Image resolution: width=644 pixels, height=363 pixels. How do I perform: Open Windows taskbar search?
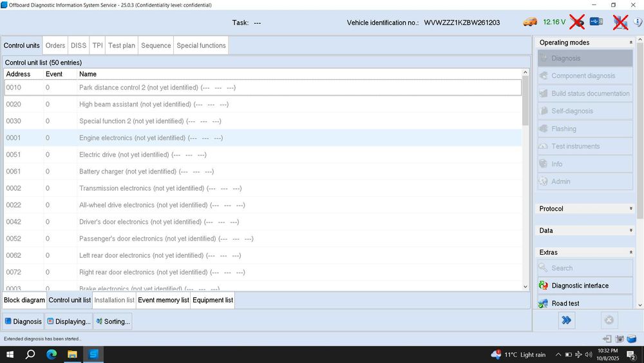[30, 355]
